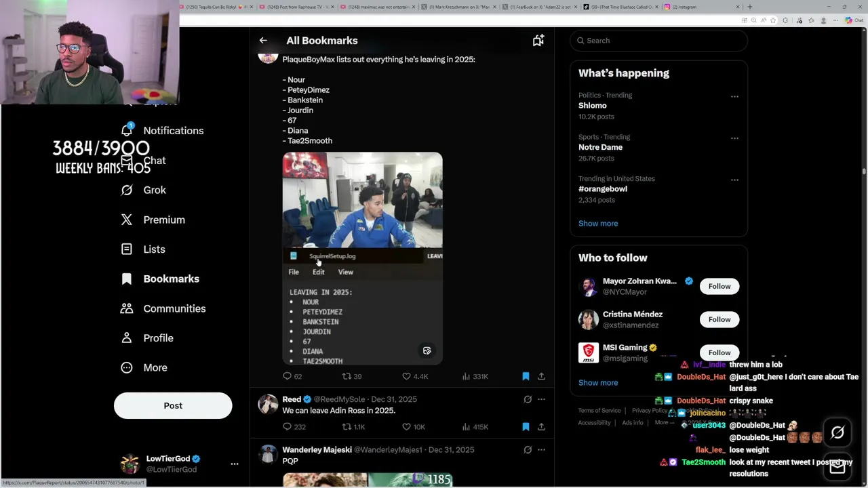Reply to PlaqueBoyMax post with 62 replies
This screenshot has width=868, height=488.
(292, 376)
